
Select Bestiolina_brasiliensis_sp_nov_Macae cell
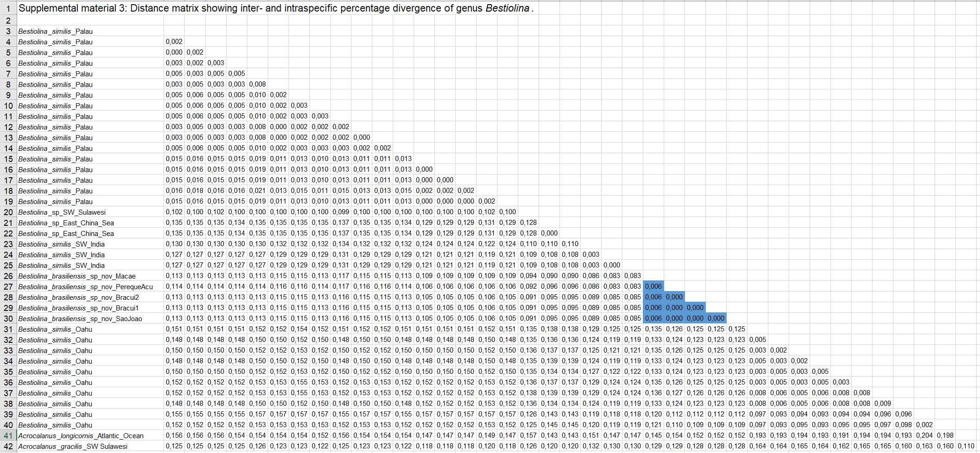click(90, 276)
